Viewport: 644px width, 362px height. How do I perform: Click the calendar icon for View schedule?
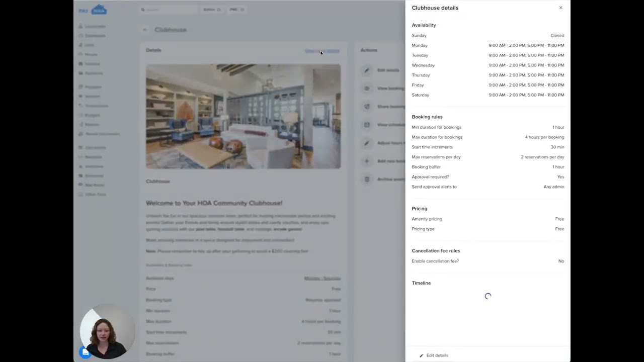367,125
